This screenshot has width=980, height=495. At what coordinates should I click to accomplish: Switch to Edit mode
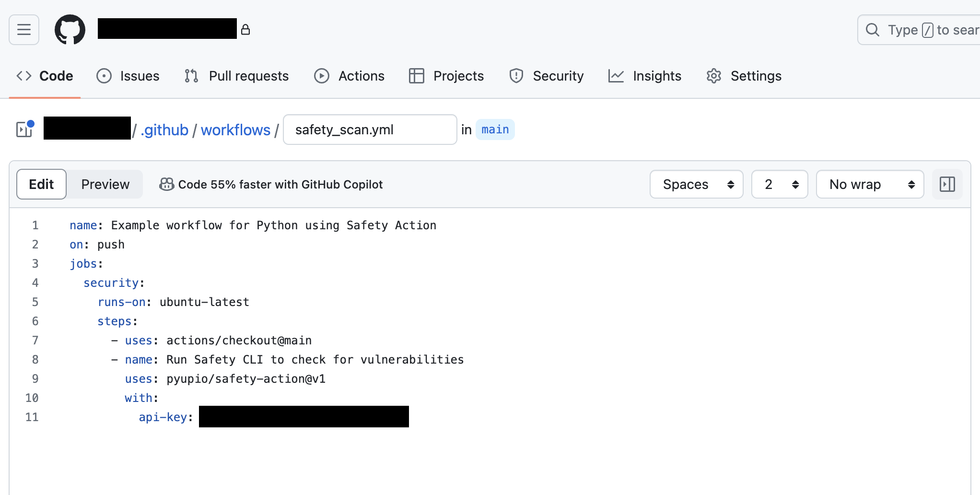(41, 184)
